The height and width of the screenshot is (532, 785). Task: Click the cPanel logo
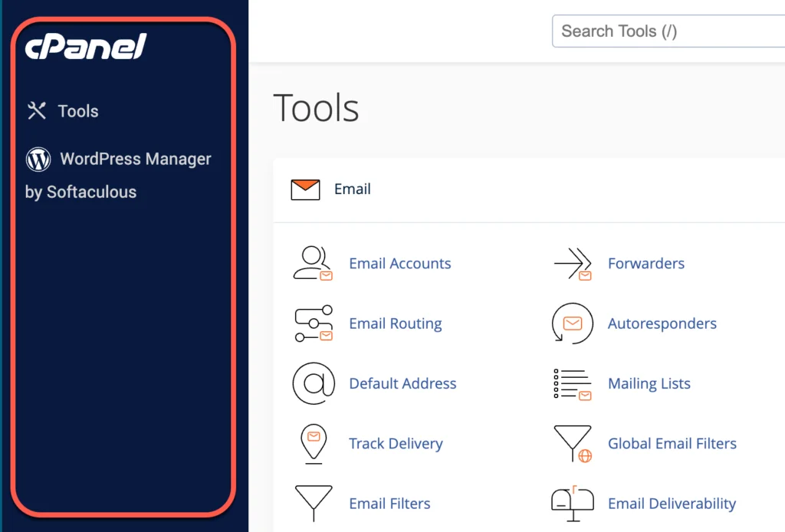[86, 47]
